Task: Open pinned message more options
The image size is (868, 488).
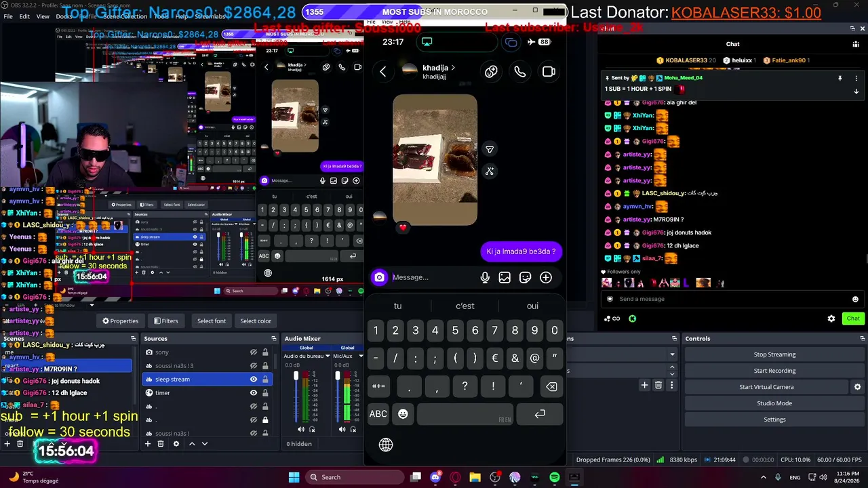Action: click(856, 79)
